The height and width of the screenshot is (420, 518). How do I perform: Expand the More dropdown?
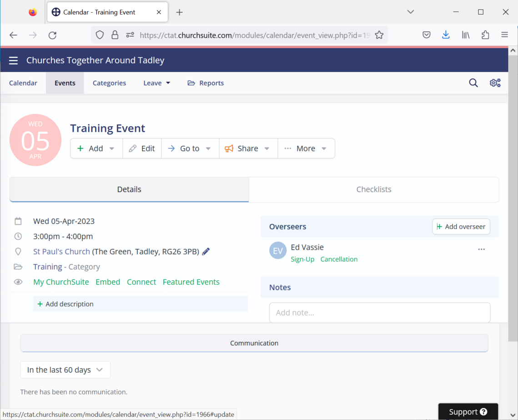click(x=306, y=148)
